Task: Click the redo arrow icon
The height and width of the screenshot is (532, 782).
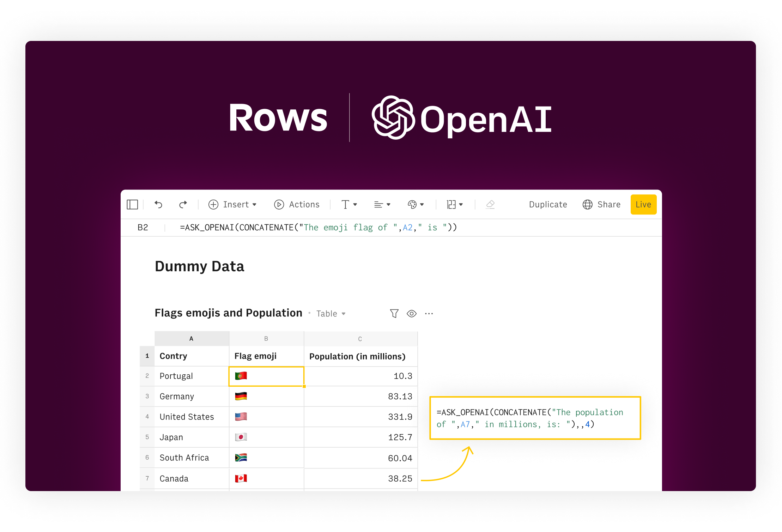Action: tap(183, 205)
